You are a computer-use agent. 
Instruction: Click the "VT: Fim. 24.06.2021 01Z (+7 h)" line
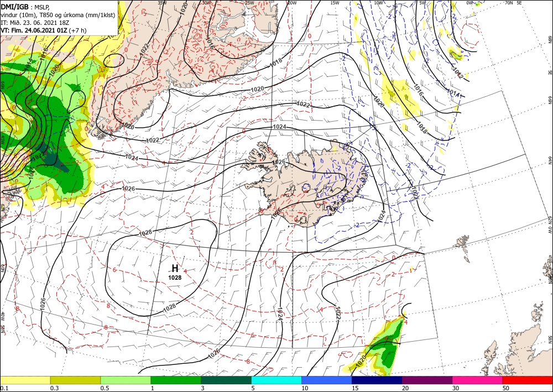tap(43, 30)
